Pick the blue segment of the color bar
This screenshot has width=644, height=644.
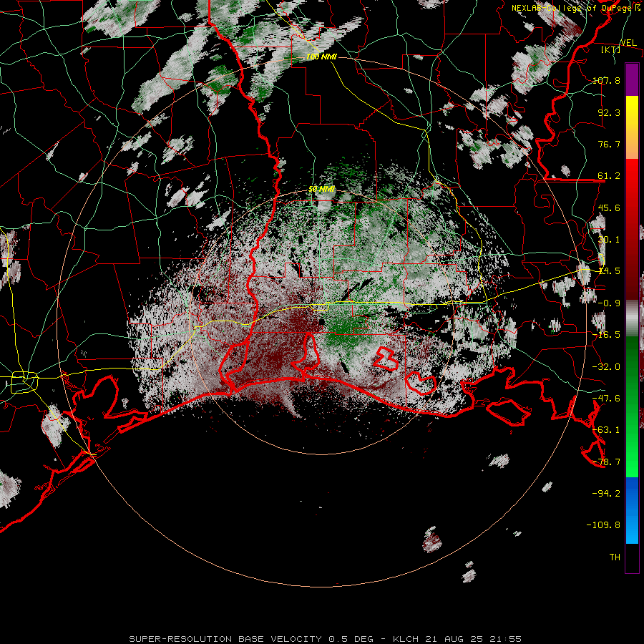pos(632,510)
